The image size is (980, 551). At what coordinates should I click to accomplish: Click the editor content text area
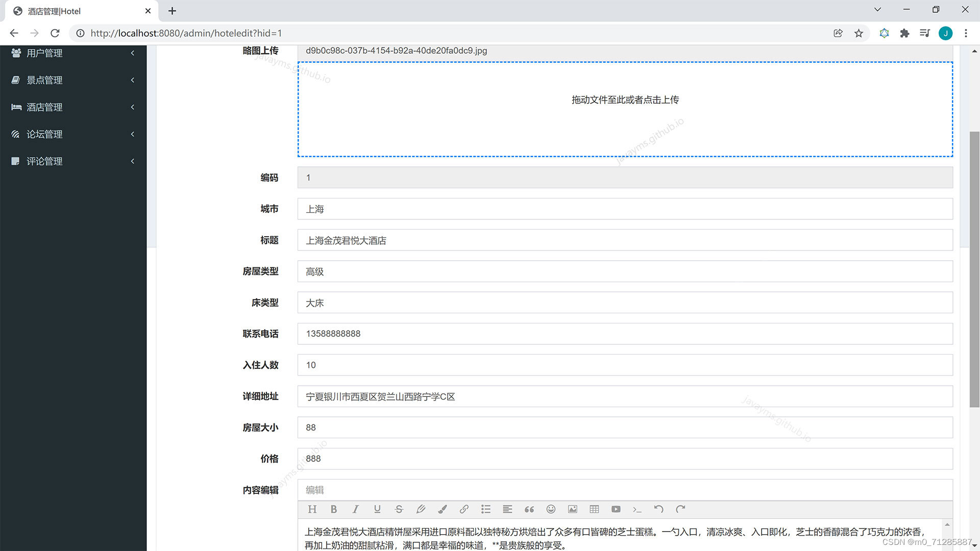[x=620, y=535]
